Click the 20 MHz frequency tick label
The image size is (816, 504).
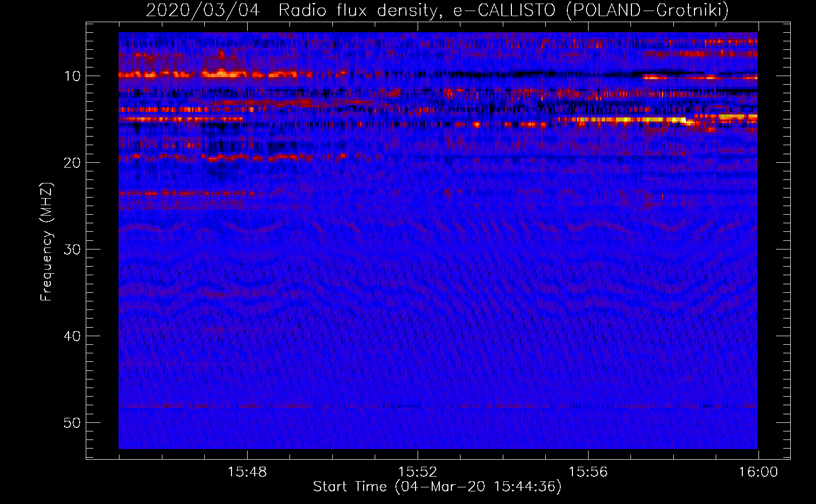coord(73,163)
